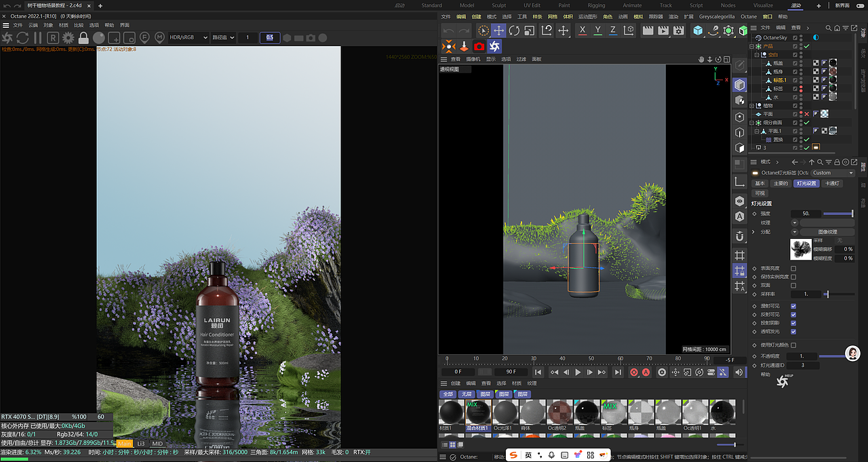Open Octane live viewer pinwheel icon

point(495,46)
